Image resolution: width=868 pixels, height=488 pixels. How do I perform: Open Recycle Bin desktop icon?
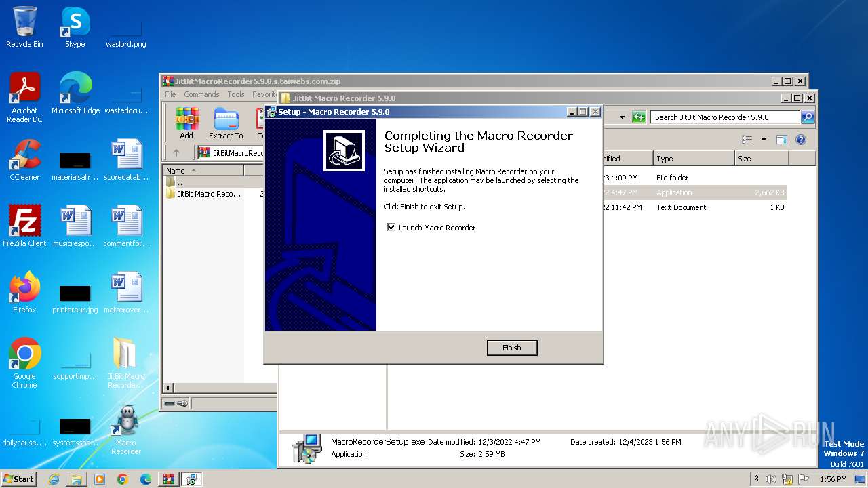[24, 27]
